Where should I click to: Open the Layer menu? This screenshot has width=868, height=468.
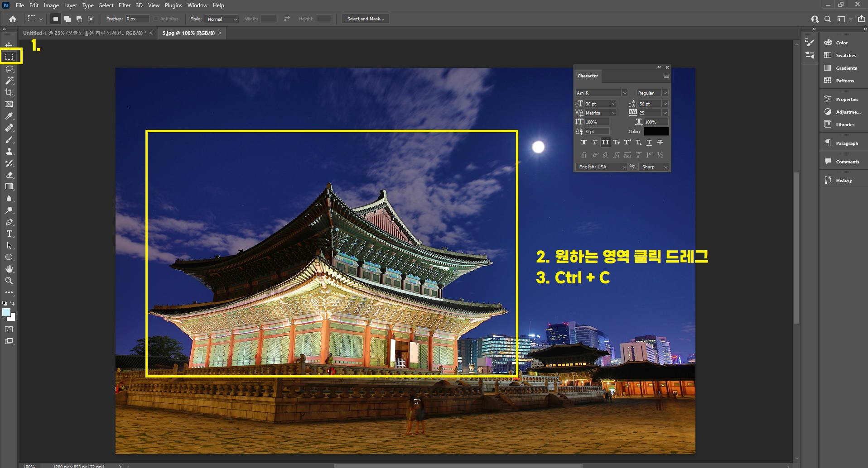click(x=70, y=5)
